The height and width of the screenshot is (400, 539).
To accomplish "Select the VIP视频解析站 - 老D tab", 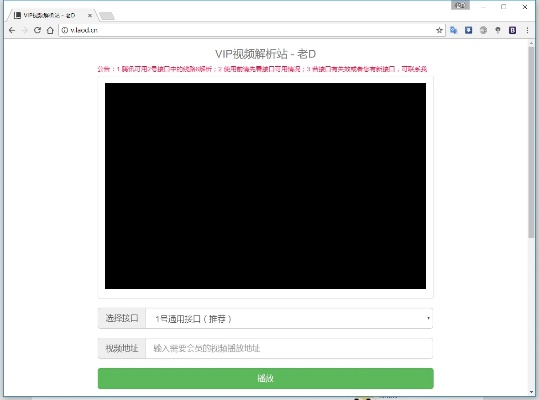I will click(x=52, y=15).
